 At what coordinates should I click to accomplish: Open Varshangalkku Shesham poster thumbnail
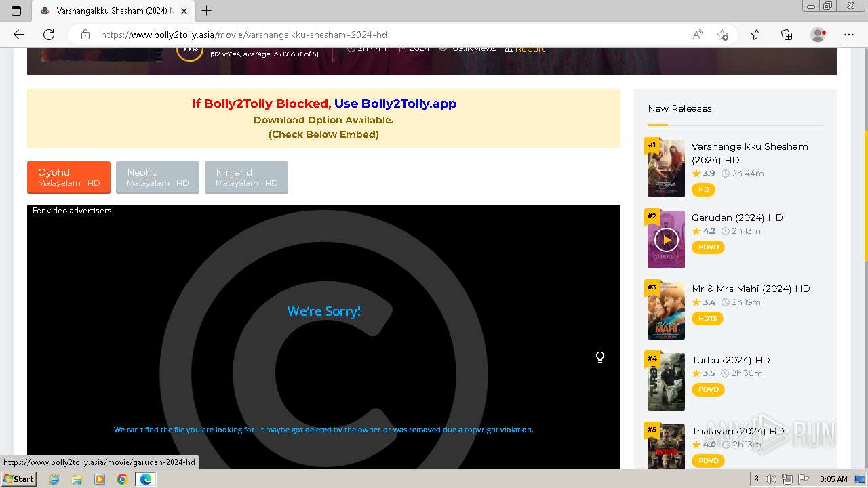tap(666, 168)
